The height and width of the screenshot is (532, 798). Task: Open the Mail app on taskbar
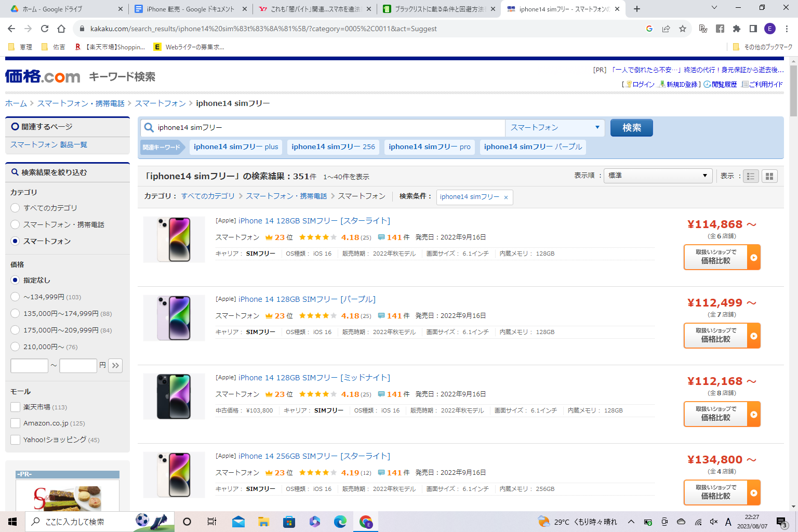(238, 522)
